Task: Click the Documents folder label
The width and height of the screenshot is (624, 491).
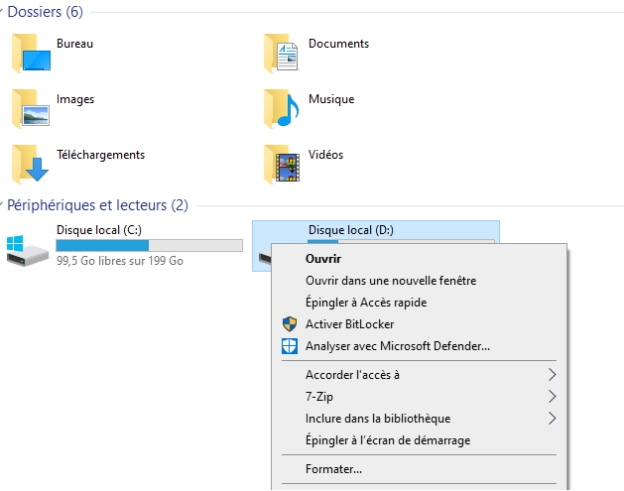Action: (339, 43)
